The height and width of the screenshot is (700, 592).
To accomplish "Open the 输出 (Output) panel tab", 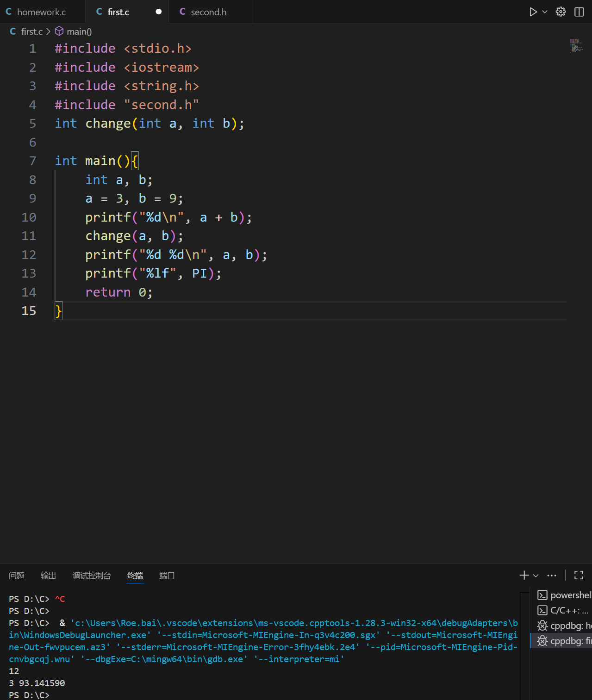I will point(48,576).
